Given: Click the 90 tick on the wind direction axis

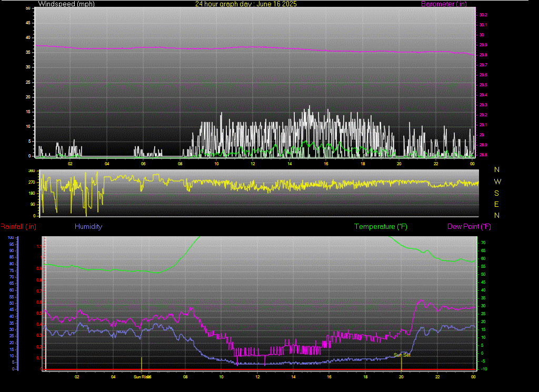Looking at the screenshot, I should 33,204.
